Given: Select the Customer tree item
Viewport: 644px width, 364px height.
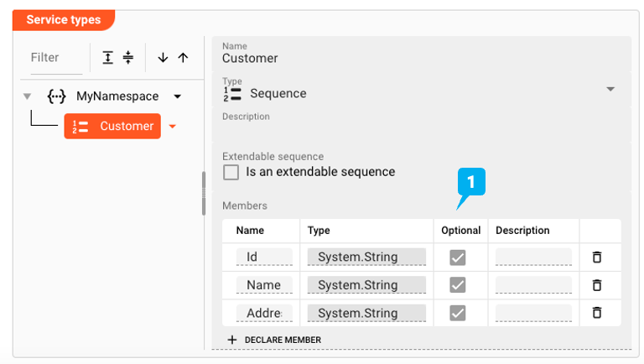Looking at the screenshot, I should tap(112, 126).
